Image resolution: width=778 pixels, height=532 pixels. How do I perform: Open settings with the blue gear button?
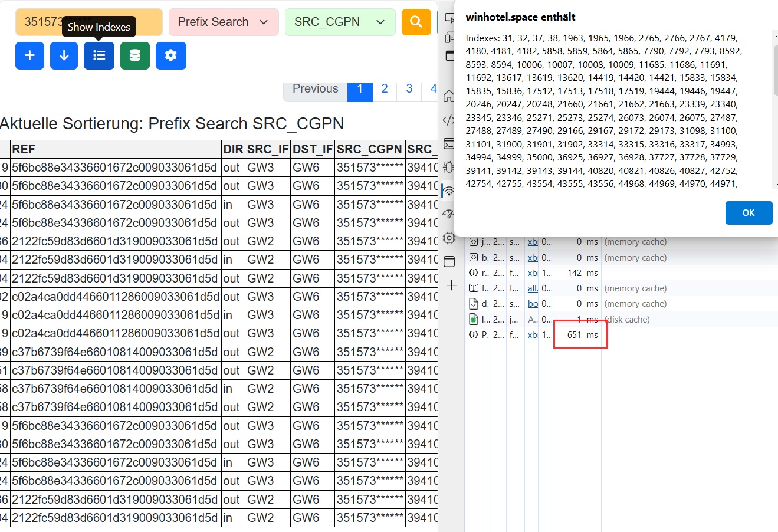pyautogui.click(x=171, y=55)
